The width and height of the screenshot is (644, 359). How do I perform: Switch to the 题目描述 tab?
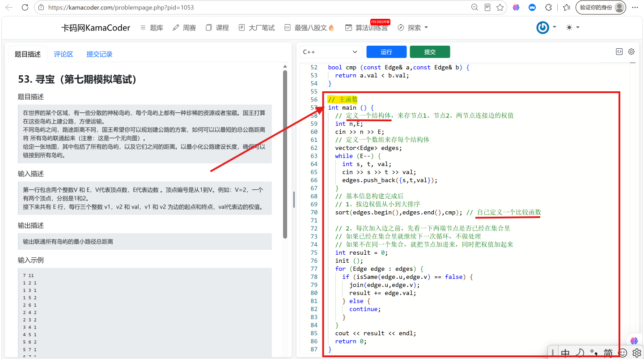[x=28, y=54]
